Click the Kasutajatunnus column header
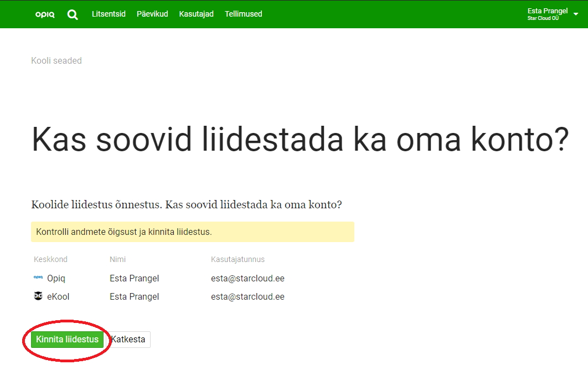The image size is (588, 390). 238,259
